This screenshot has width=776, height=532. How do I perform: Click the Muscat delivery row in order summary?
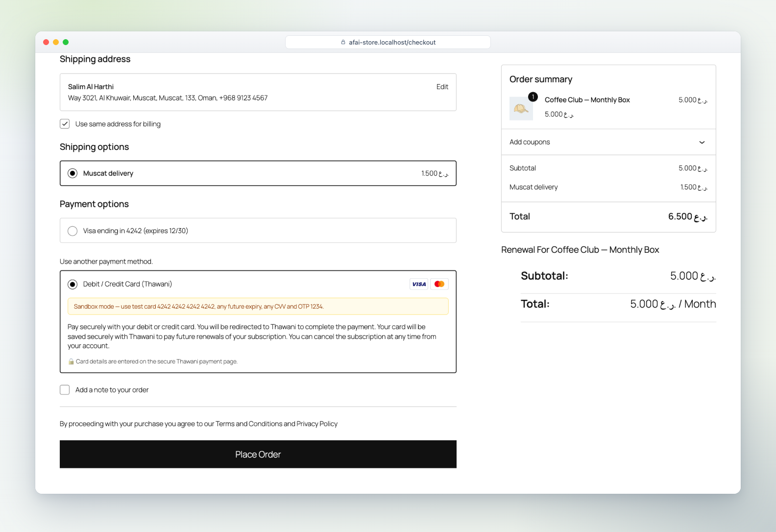click(x=608, y=187)
